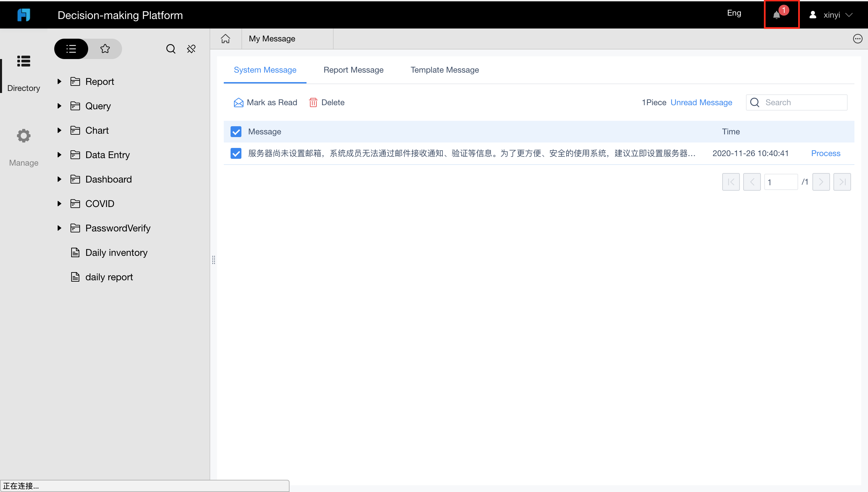Click the Time column header
Viewport: 868px width, 492px height.
tap(731, 132)
